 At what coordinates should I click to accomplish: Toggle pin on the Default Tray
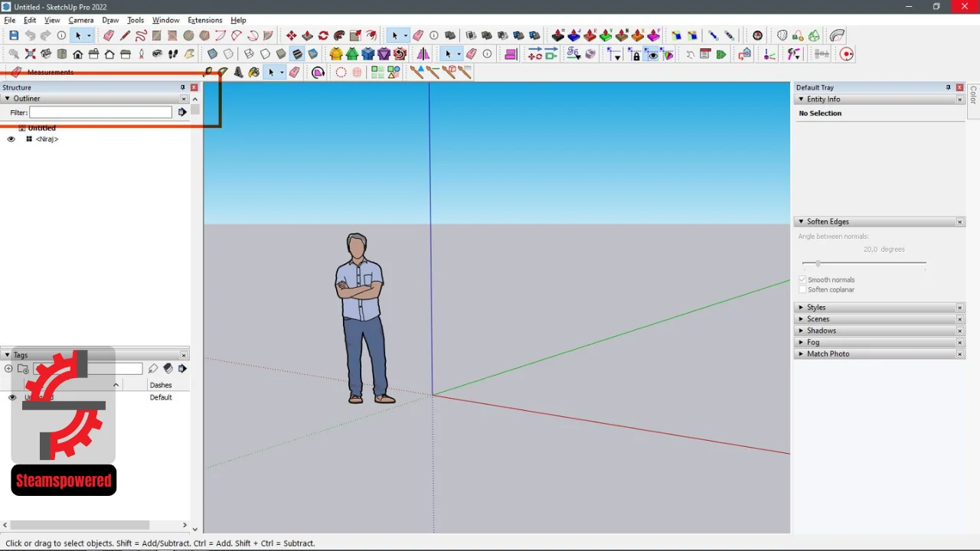(x=948, y=87)
